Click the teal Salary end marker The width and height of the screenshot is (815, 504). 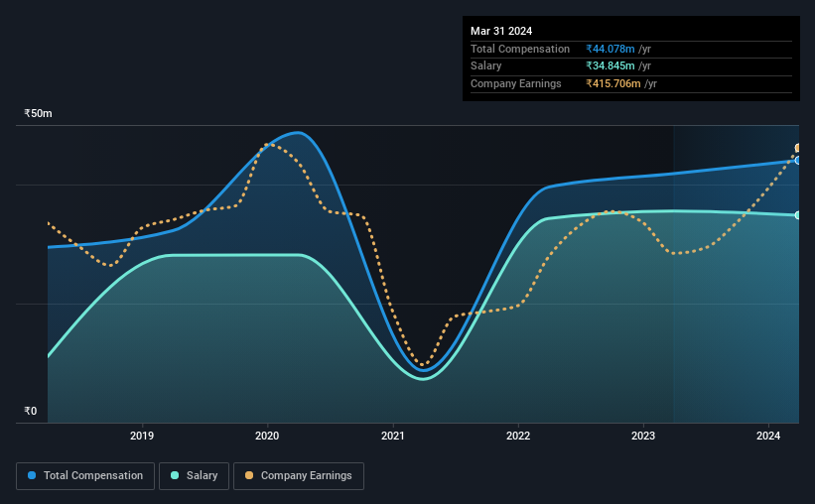point(798,215)
